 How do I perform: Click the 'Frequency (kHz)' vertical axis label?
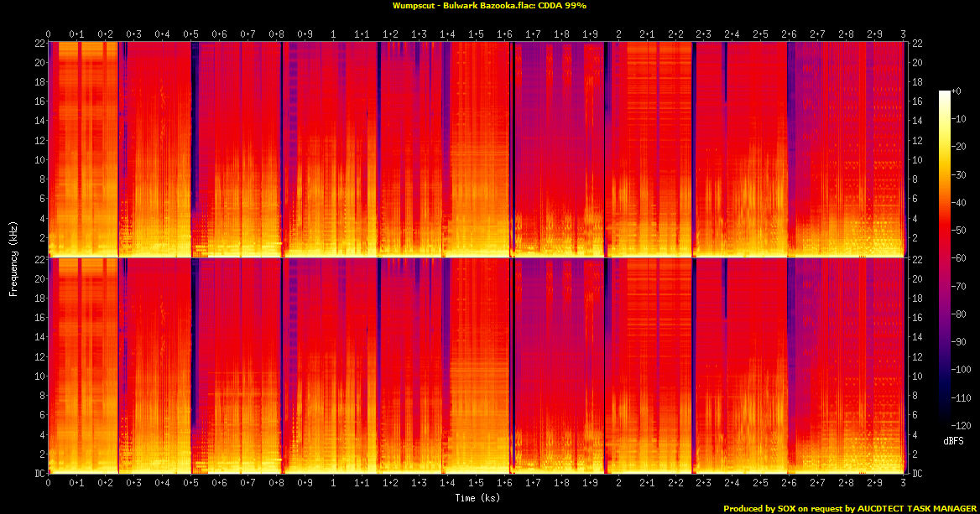[x=13, y=257]
